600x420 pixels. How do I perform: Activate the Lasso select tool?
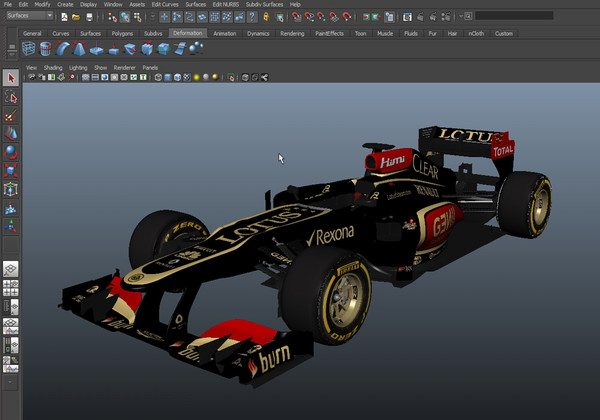click(11, 97)
